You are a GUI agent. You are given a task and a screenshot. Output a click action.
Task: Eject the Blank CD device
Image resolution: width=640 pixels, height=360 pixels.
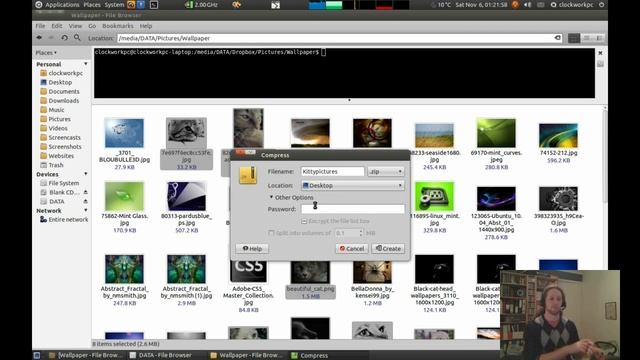(x=86, y=192)
